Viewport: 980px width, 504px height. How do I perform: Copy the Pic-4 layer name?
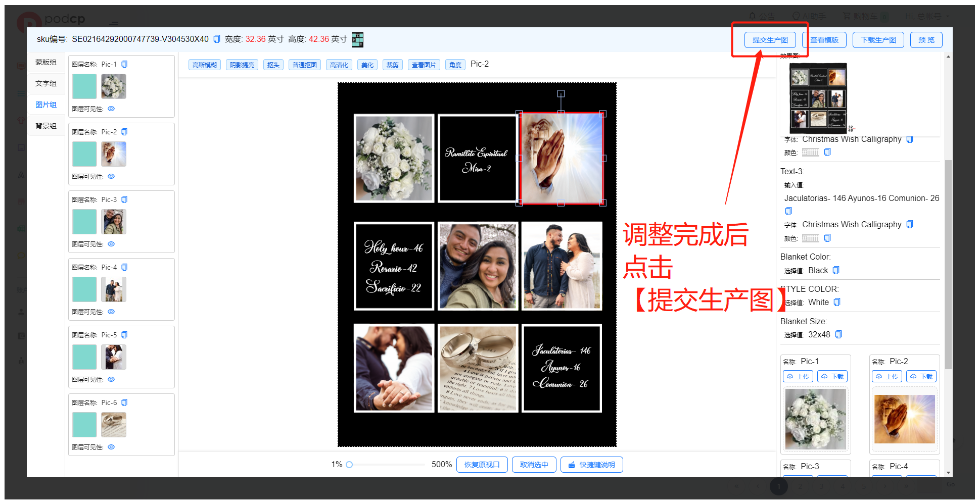(124, 267)
